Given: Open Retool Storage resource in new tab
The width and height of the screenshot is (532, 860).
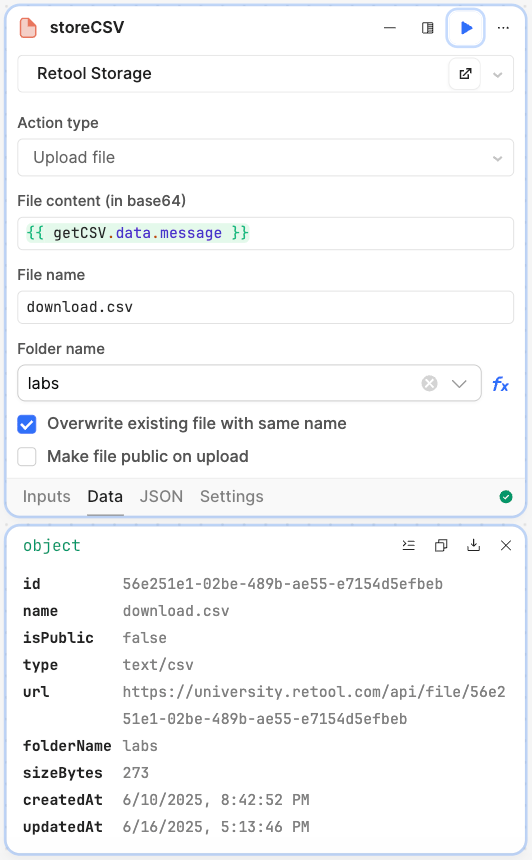Looking at the screenshot, I should (465, 73).
